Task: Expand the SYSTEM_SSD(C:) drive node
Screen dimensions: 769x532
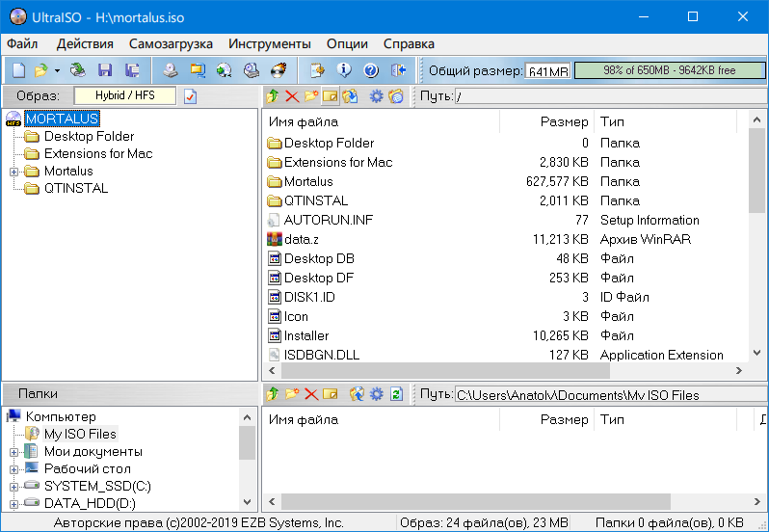Action: (13, 486)
